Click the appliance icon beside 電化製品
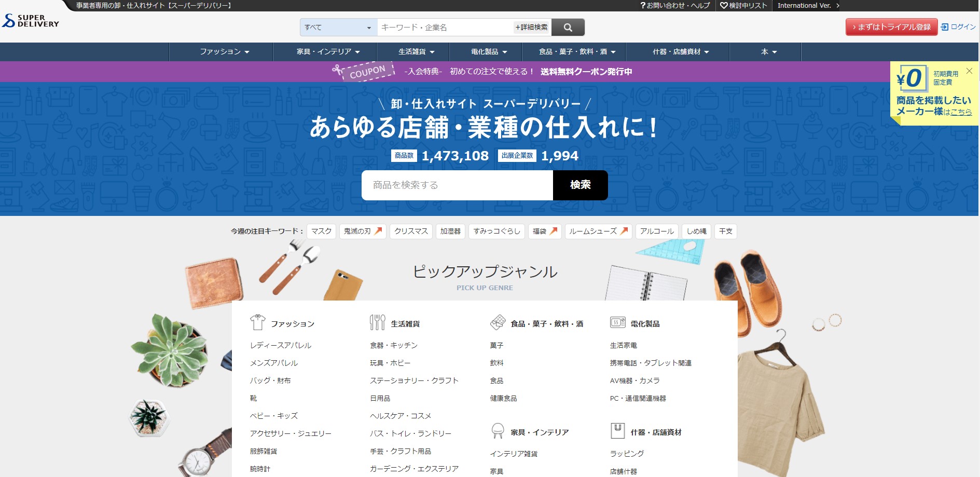This screenshot has height=477, width=980. point(617,322)
